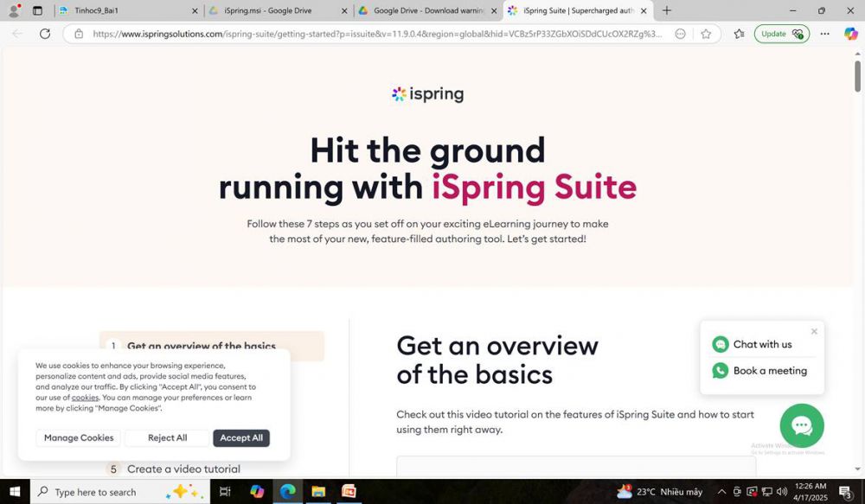The height and width of the screenshot is (504, 865).
Task: Close the chat options popup
Action: point(814,331)
